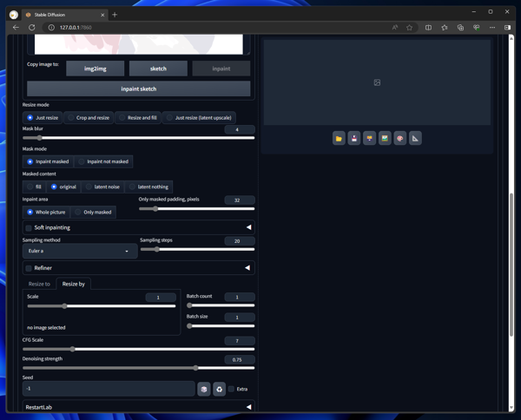
Task: Reuse last seed with recycle icon
Action: (x=220, y=389)
